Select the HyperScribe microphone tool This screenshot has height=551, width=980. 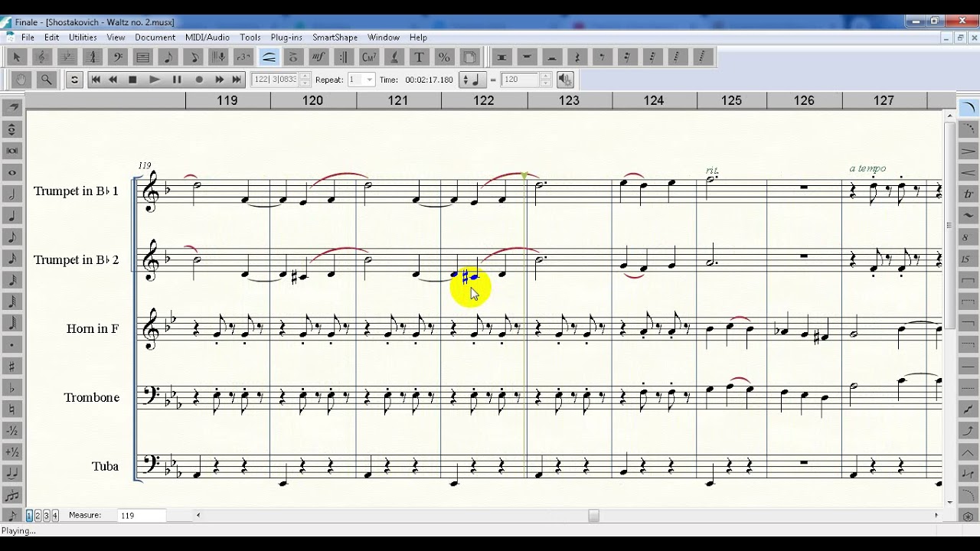pos(218,57)
